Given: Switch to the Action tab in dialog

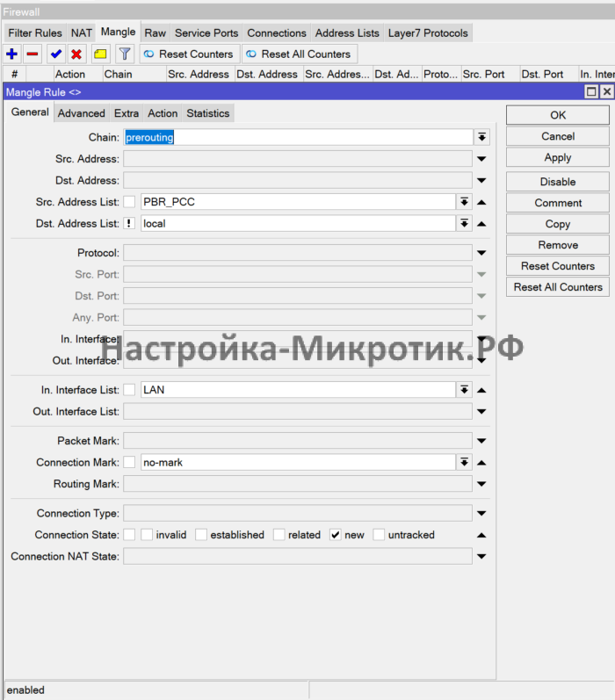Looking at the screenshot, I should pos(163,113).
